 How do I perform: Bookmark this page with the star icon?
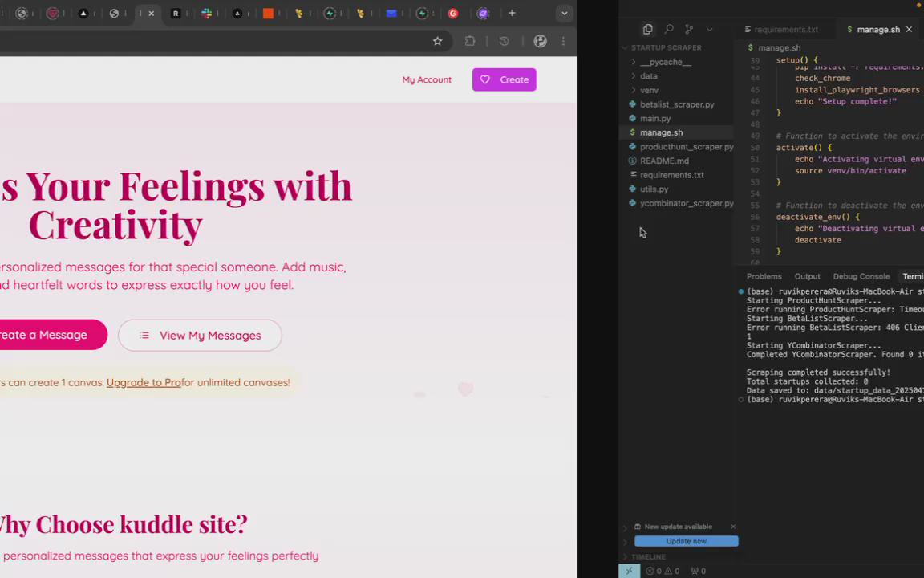437,41
